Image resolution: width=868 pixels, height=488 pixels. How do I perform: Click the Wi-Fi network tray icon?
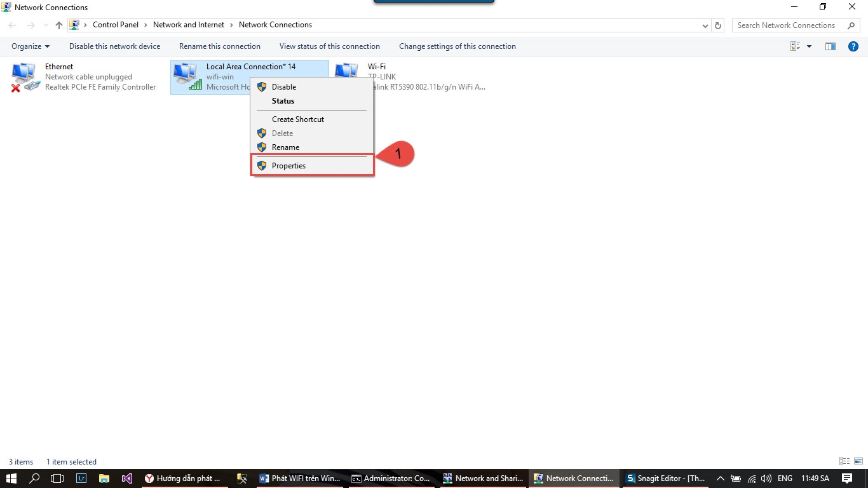coord(751,478)
